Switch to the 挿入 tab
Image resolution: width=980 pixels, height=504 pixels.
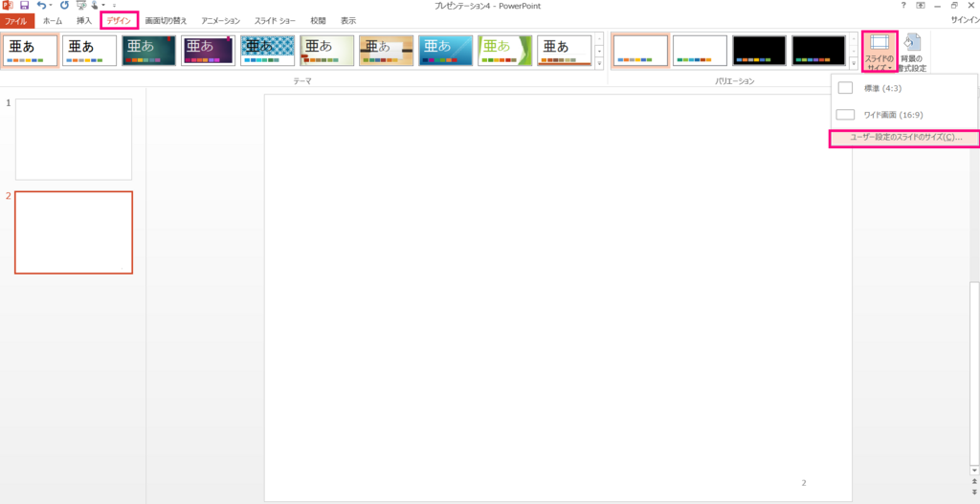[84, 21]
